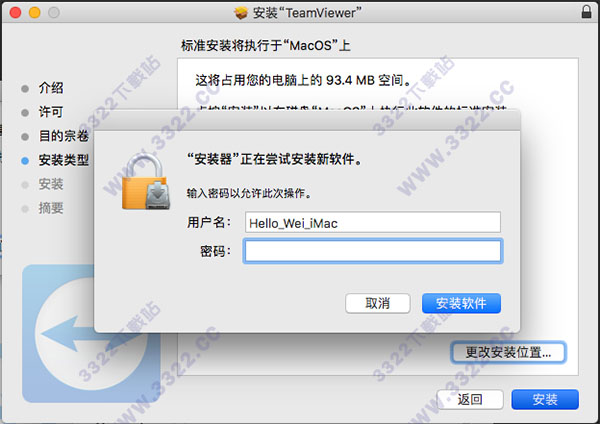Click the TeamViewer package icon in the title
Image resolution: width=600 pixels, height=424 pixels.
[241, 13]
